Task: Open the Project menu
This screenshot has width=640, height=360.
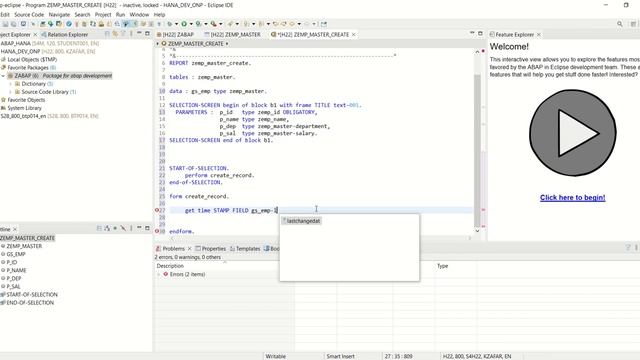Action: [x=103, y=15]
